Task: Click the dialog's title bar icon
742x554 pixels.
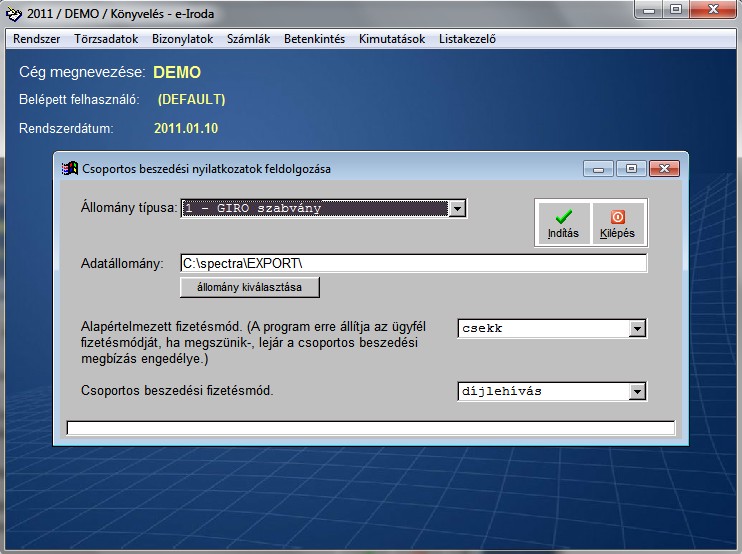Action: (x=70, y=169)
